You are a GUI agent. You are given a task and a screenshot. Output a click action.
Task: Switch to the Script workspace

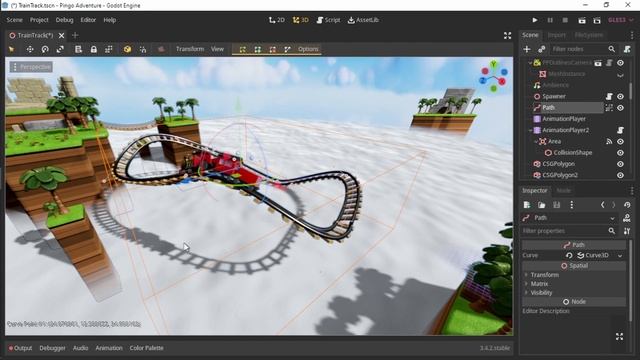point(329,20)
